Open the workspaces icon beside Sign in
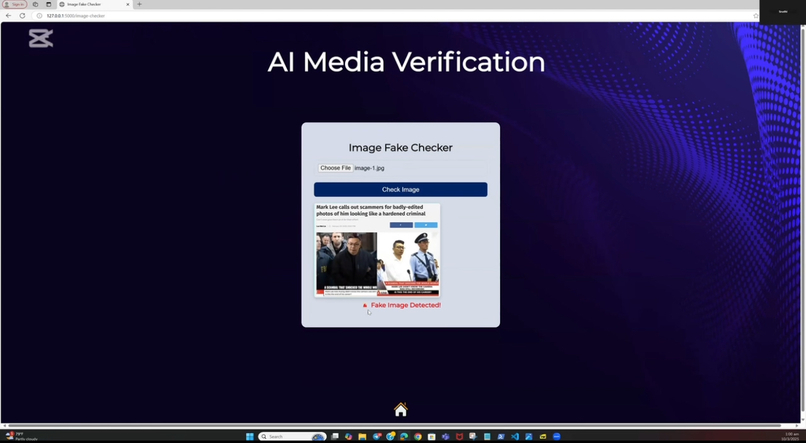The image size is (806, 443). [35, 4]
